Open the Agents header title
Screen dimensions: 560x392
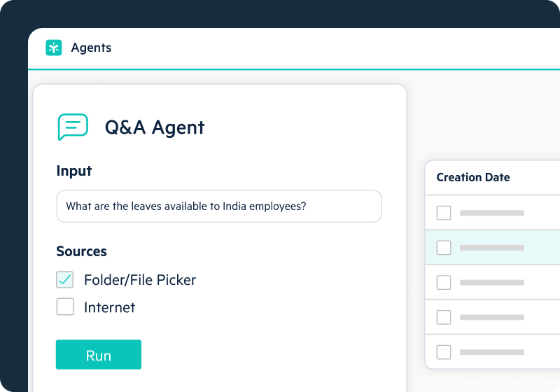[91, 48]
